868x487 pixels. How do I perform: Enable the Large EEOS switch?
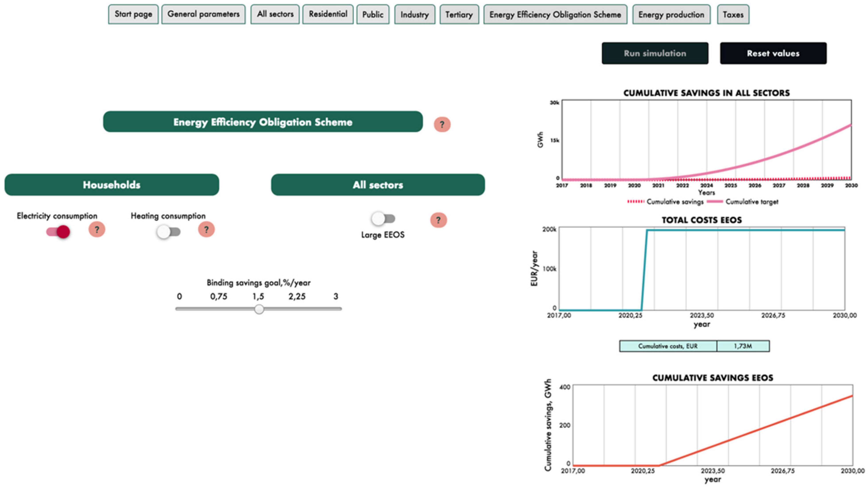click(383, 219)
